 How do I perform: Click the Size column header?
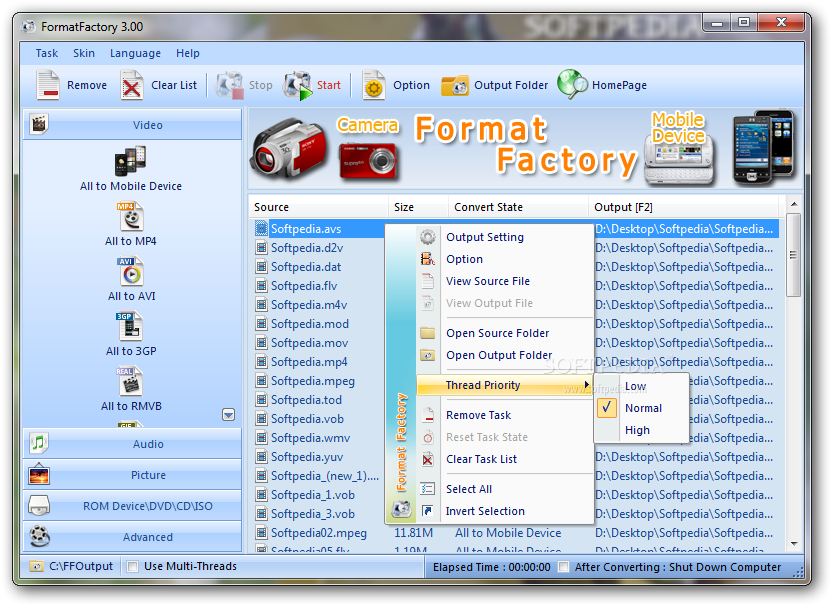point(419,207)
